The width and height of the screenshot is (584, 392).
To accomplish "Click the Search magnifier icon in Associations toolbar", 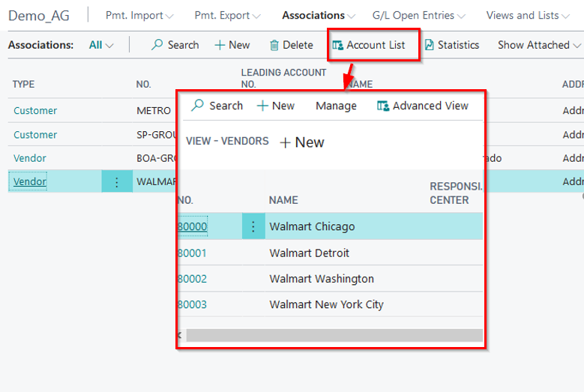I will pos(157,45).
